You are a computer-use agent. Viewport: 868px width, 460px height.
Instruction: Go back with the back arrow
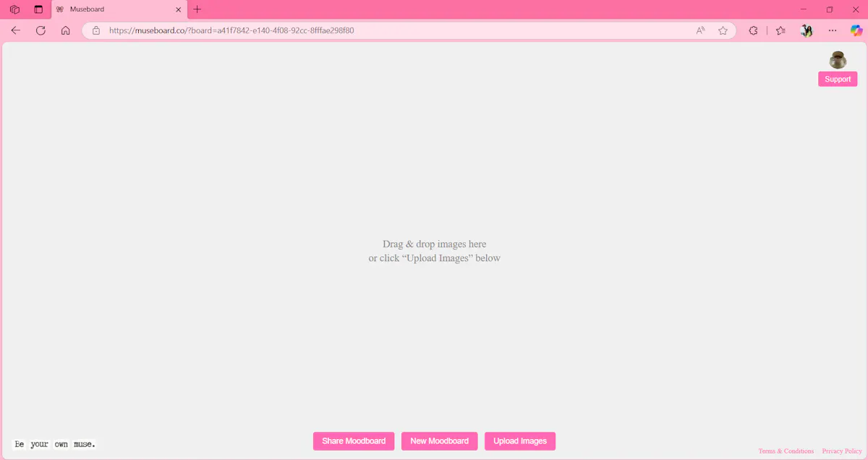tap(16, 30)
